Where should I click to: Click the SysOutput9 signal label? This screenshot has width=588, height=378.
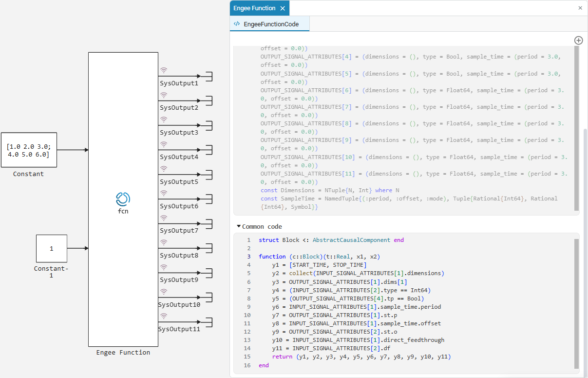pos(179,280)
